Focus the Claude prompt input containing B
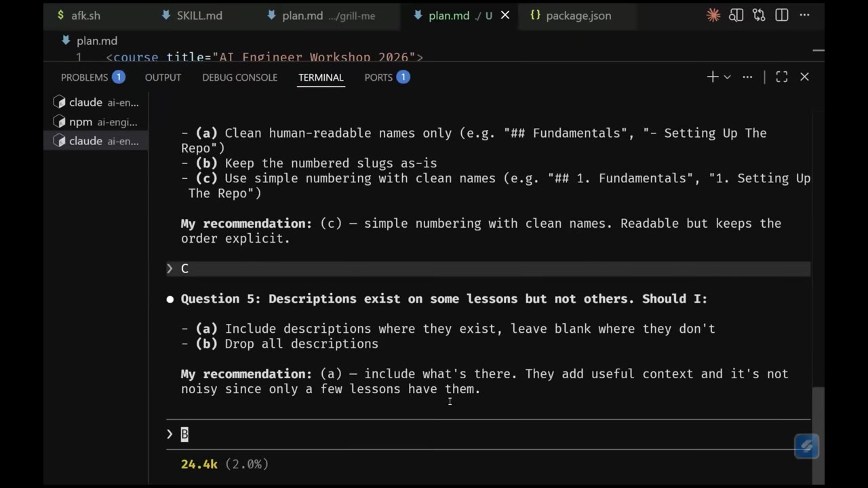 [488, 434]
